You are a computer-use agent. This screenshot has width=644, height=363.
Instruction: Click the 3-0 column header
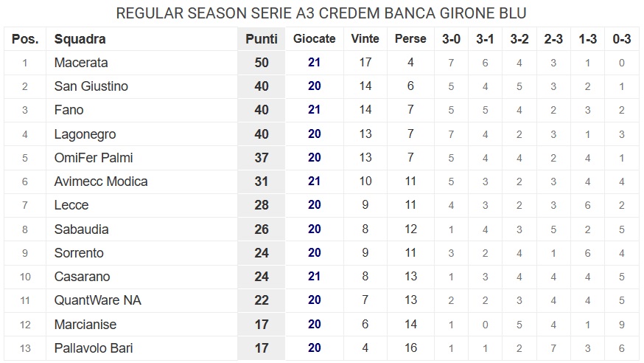(x=451, y=39)
